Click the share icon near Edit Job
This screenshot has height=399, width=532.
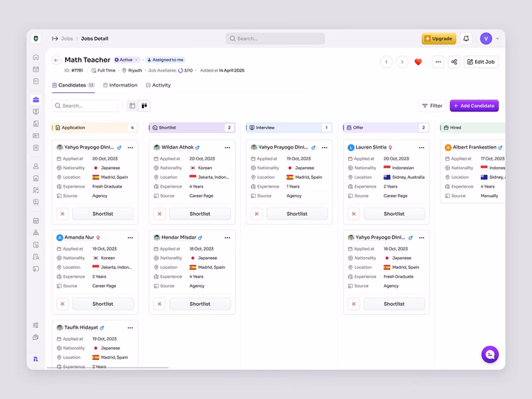(454, 62)
